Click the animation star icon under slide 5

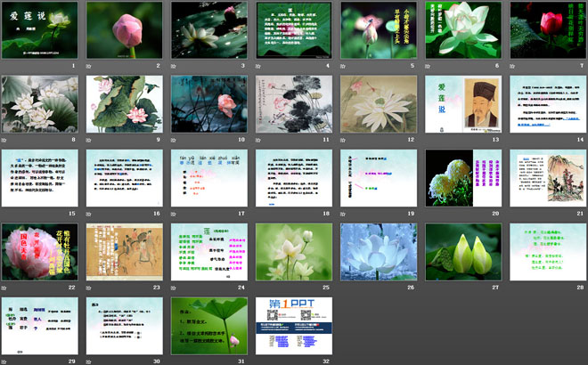point(343,66)
